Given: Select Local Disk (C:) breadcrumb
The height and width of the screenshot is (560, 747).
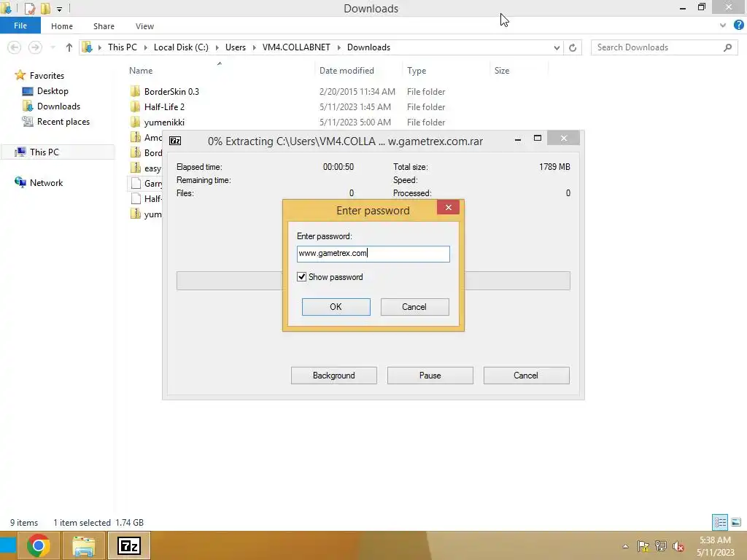Looking at the screenshot, I should [x=181, y=47].
